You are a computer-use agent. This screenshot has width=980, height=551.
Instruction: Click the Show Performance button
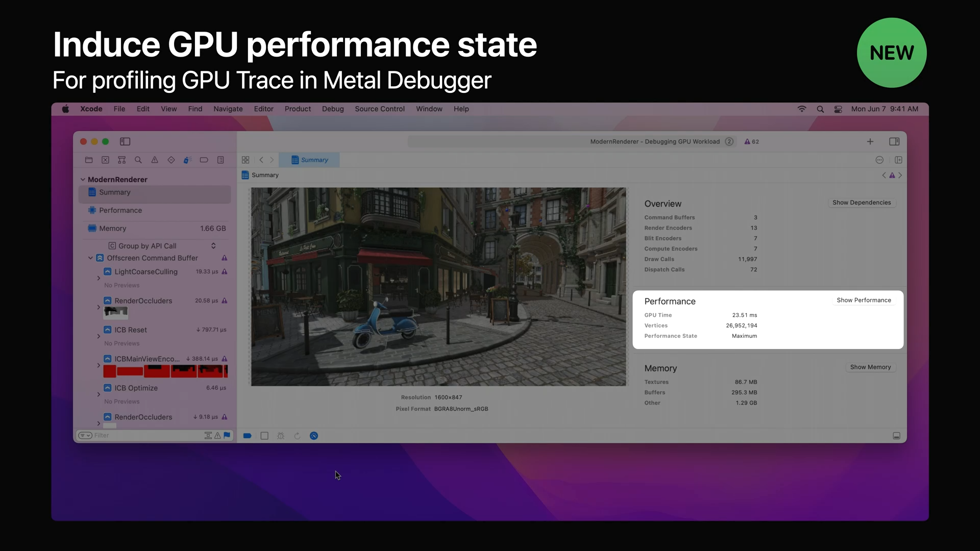pyautogui.click(x=864, y=300)
